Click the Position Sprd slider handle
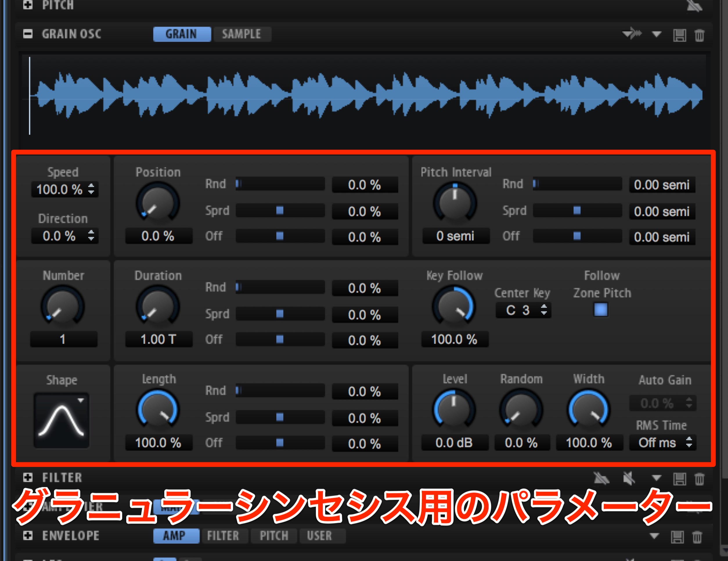 pyautogui.click(x=280, y=210)
